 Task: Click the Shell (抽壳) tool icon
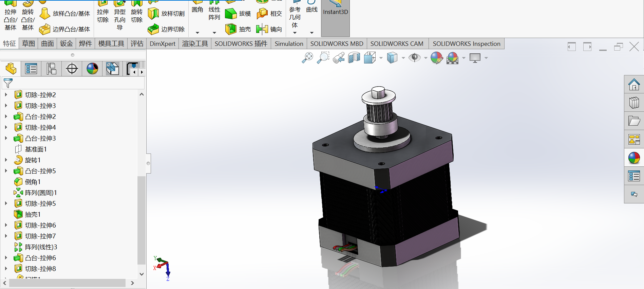(231, 29)
